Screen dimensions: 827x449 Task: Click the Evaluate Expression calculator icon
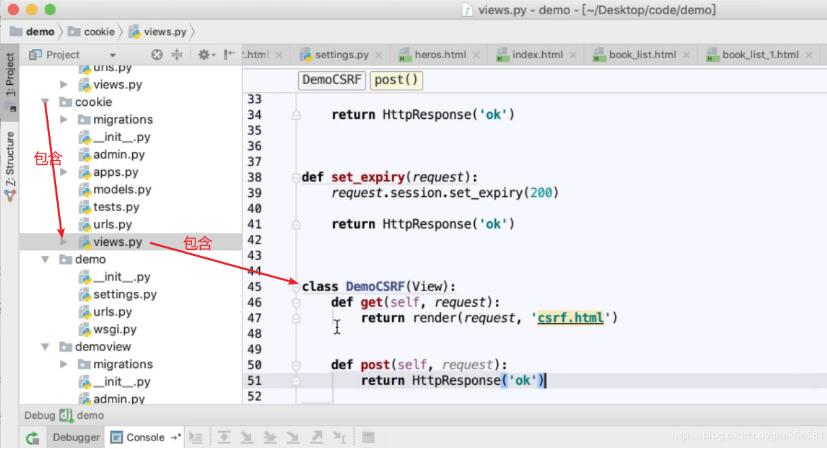point(368,438)
